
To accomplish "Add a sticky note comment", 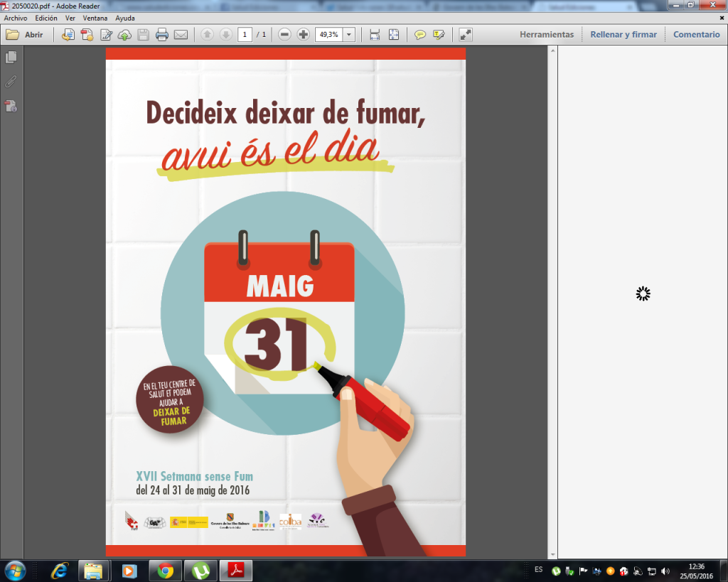I will [420, 35].
